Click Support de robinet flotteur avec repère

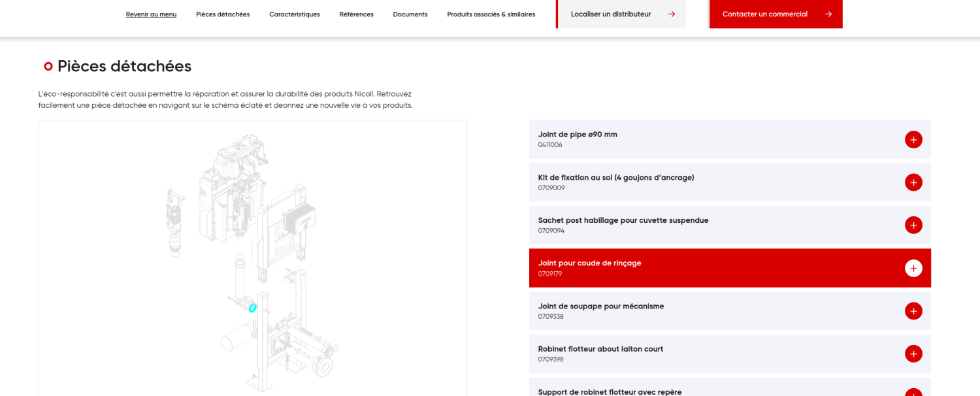tap(610, 392)
